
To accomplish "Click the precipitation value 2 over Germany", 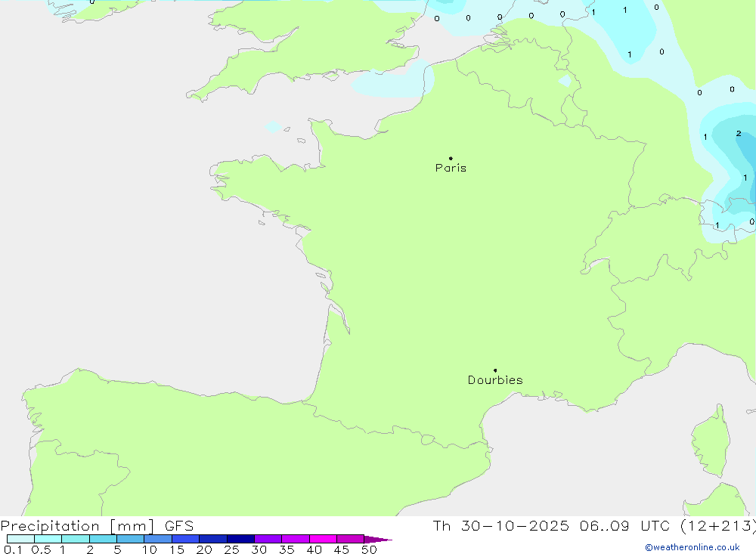I will (x=739, y=134).
